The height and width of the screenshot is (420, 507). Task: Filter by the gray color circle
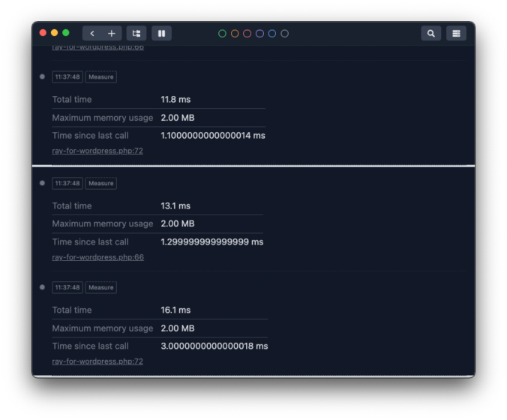click(x=284, y=34)
